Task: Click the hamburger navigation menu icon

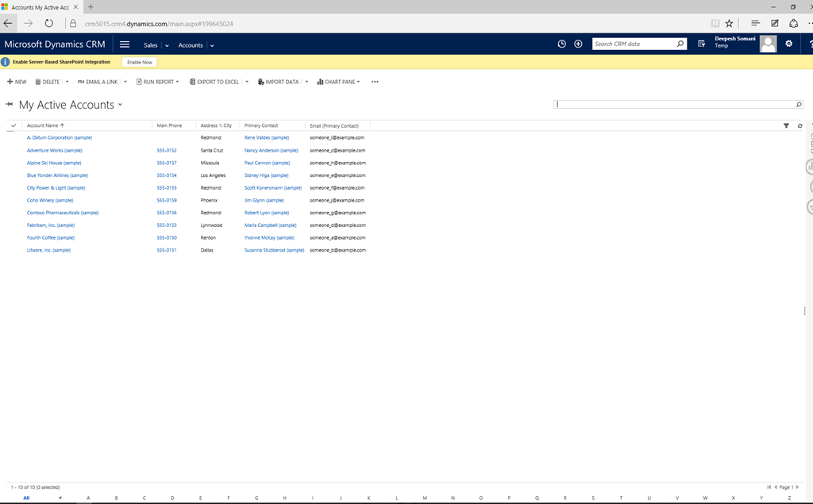Action: pos(125,44)
